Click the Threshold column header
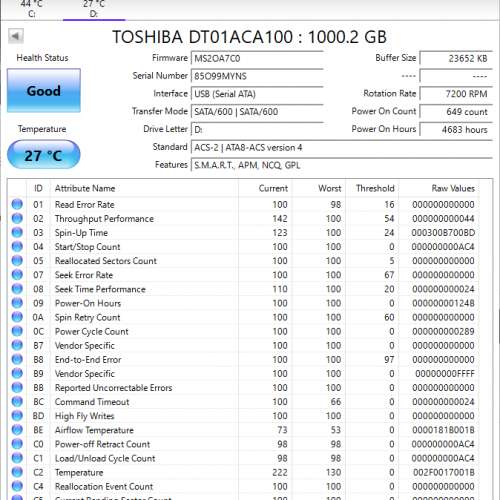 click(372, 188)
